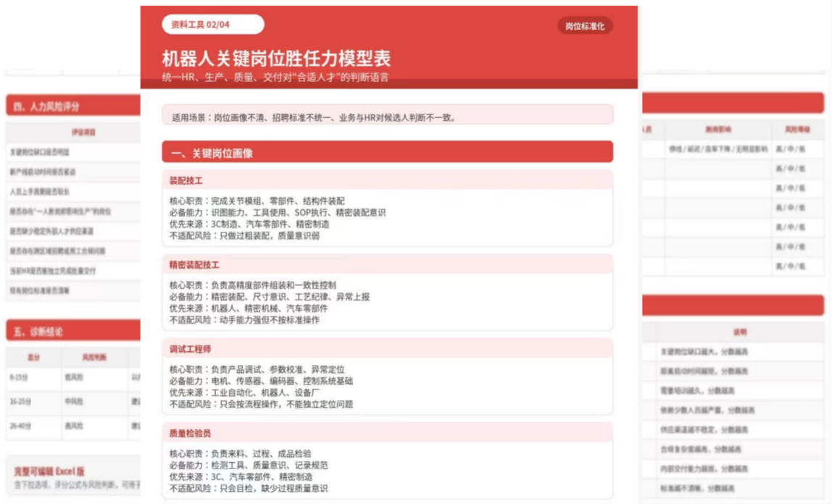This screenshot has width=832, height=504.
Task: Select line 不适配风险：只会目检，缺少过程质量意识
Action: (x=249, y=489)
